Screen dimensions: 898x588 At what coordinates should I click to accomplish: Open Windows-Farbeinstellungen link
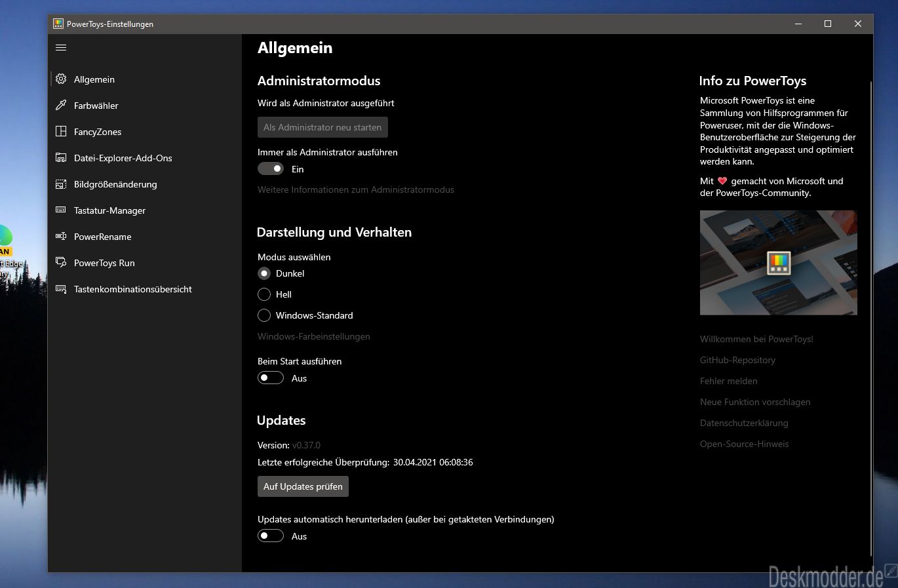pos(314,336)
